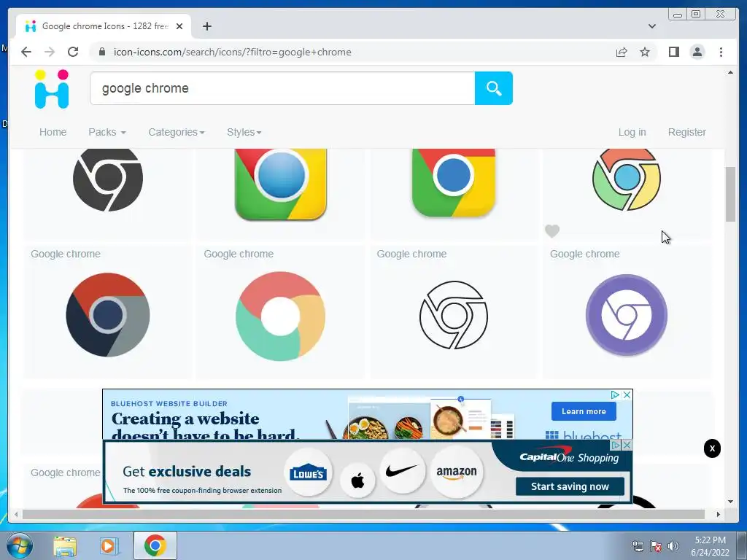Click the Amazon logo in ad
Screen dimensions: 747x560
pyautogui.click(x=457, y=472)
